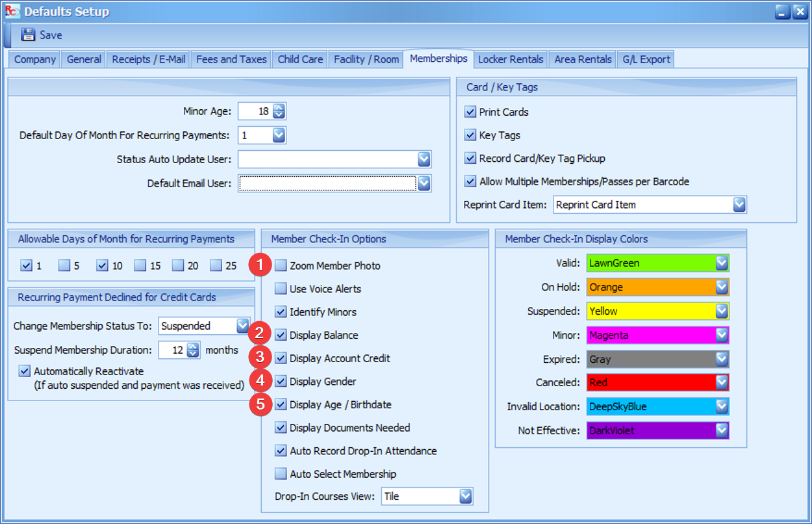The image size is (812, 524).
Task: Close the Defaults Setup window
Action: tap(799, 11)
